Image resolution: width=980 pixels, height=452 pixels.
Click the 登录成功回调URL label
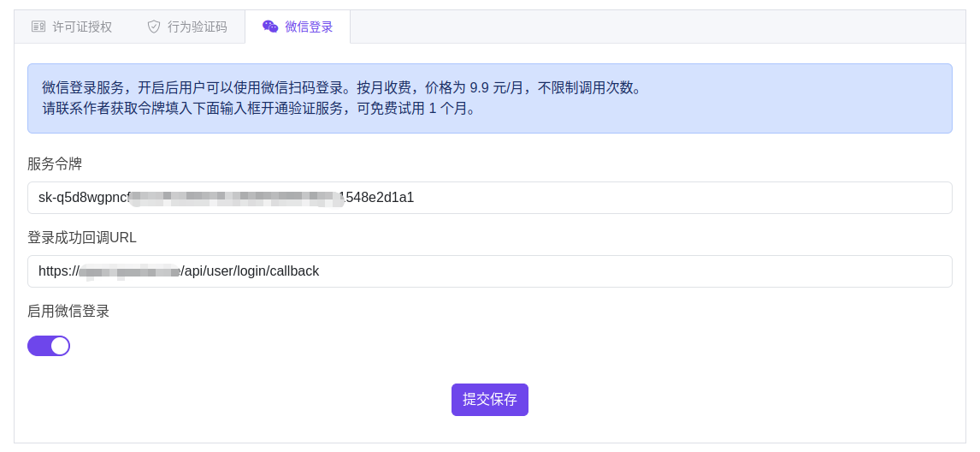pos(82,237)
